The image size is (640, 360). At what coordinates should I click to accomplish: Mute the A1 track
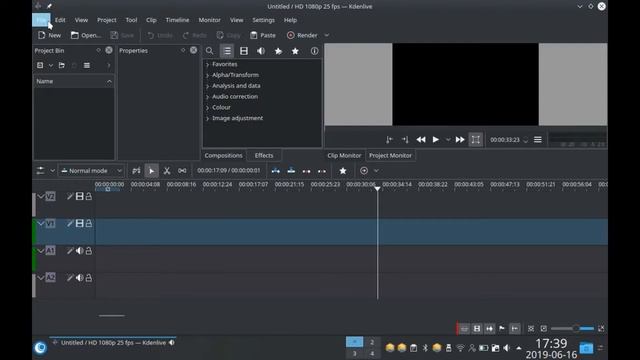point(80,251)
